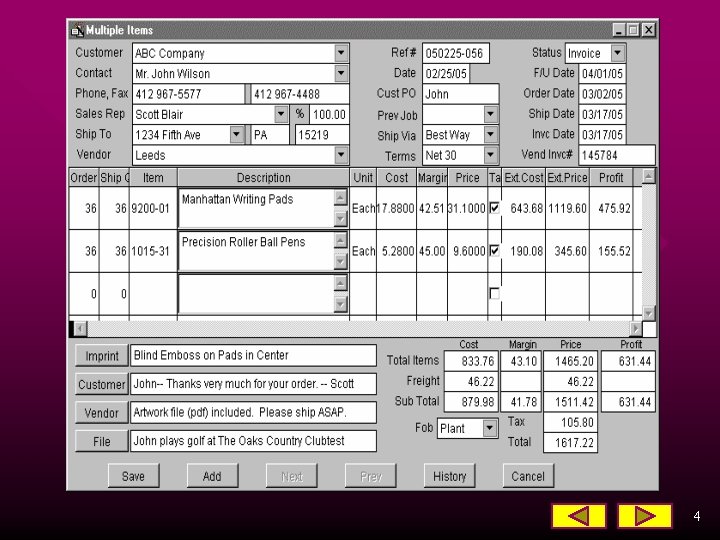Click the File button
720x540 pixels.
click(101, 441)
